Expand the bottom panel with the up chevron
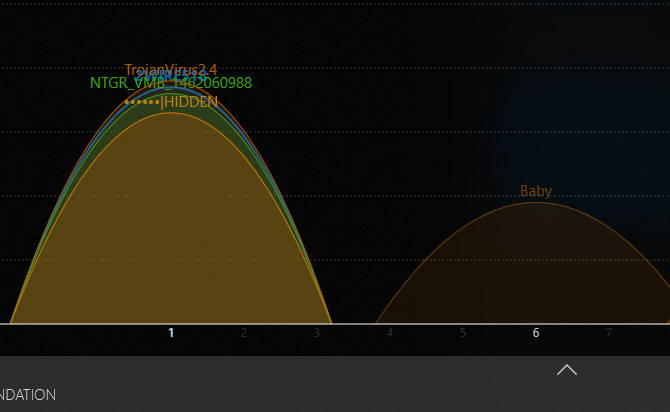Viewport: 670px width, 412px height. pyautogui.click(x=567, y=370)
